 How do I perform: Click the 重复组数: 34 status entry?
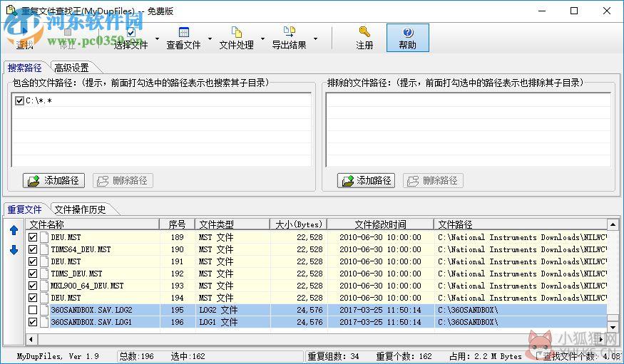[x=334, y=356]
